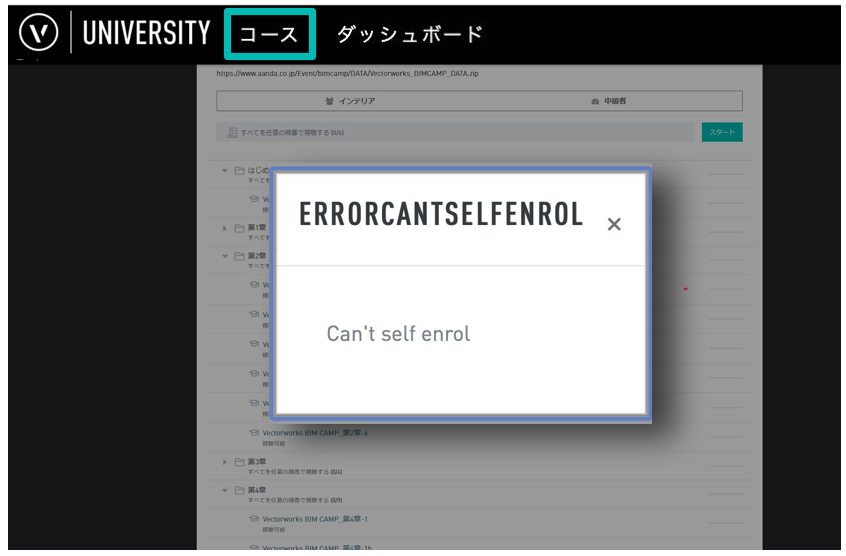Image resolution: width=846 pixels, height=556 pixels.
Task: Select the 中級者 level button
Action: (x=608, y=101)
